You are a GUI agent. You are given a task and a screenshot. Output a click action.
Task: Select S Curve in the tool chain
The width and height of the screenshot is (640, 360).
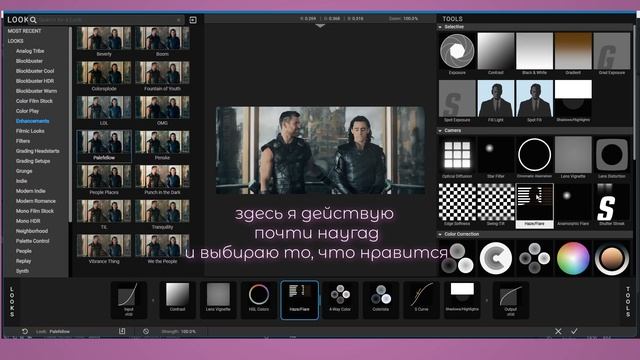coord(421,300)
